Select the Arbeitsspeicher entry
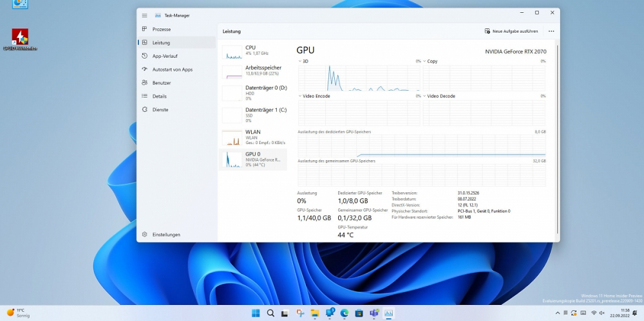Viewport: 644px width, 321px height. 253,71
